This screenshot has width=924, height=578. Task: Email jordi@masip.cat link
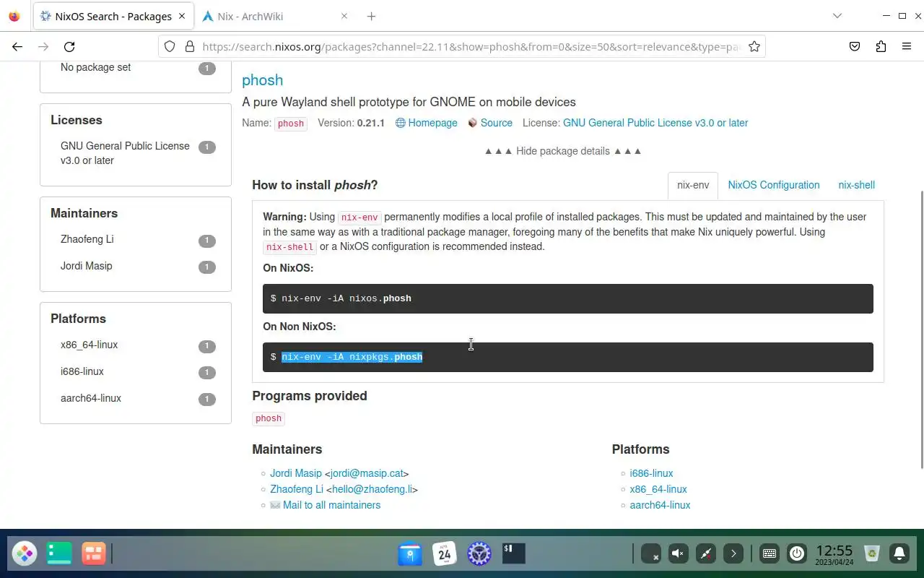tap(367, 473)
